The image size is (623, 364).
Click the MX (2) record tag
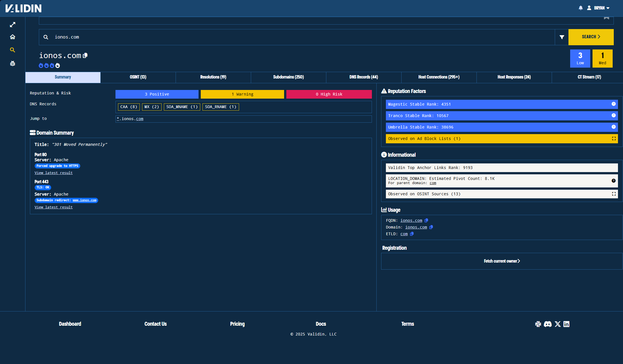(x=152, y=107)
